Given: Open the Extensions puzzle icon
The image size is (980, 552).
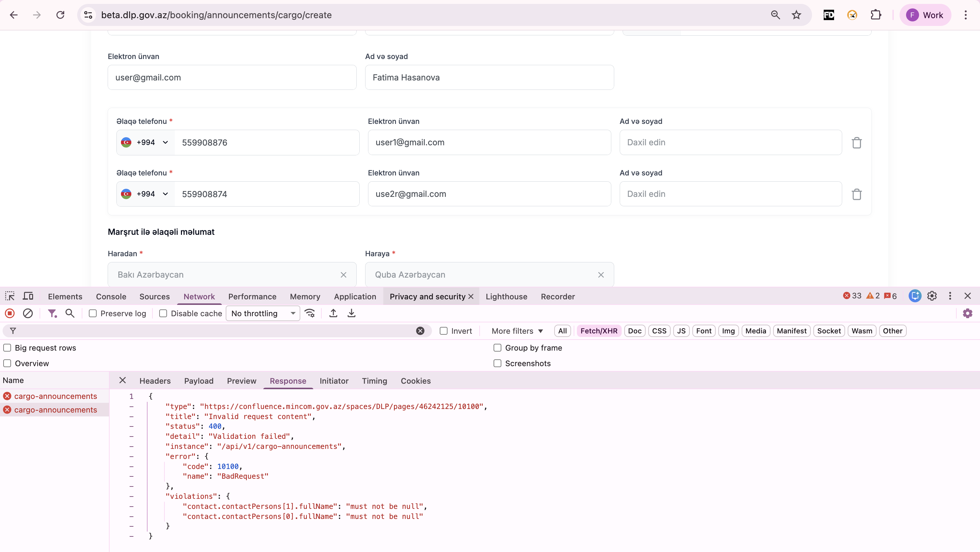Looking at the screenshot, I should pyautogui.click(x=876, y=15).
